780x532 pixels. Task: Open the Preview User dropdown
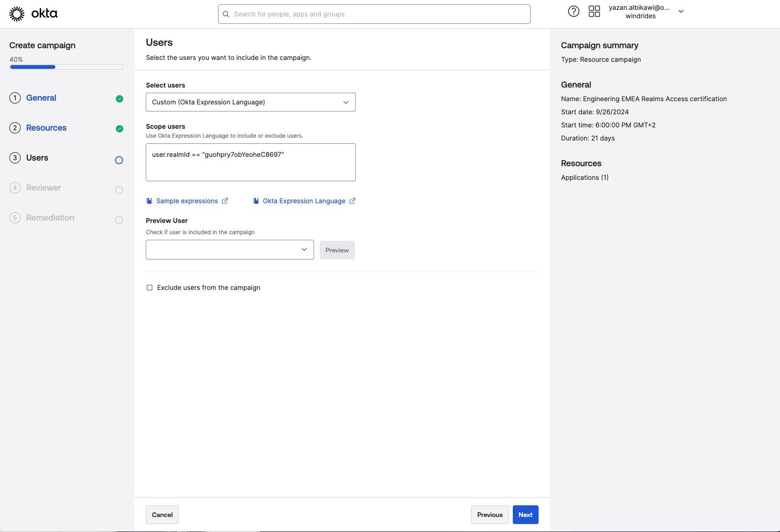(230, 250)
